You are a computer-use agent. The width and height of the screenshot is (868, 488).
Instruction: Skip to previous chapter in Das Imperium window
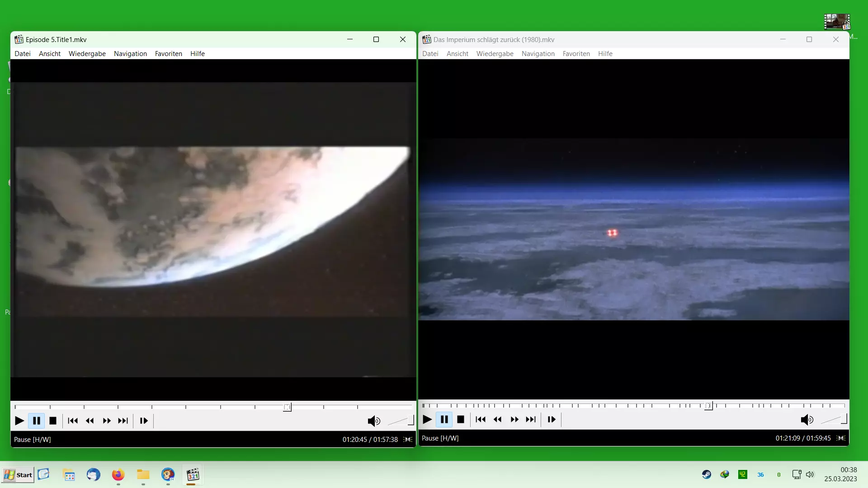click(x=481, y=419)
